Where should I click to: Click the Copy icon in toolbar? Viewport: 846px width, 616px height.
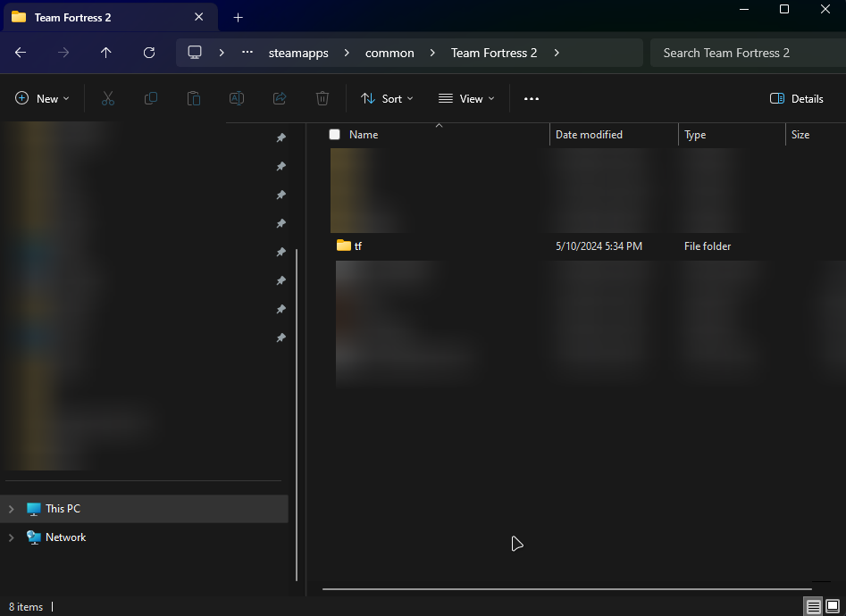coord(151,99)
